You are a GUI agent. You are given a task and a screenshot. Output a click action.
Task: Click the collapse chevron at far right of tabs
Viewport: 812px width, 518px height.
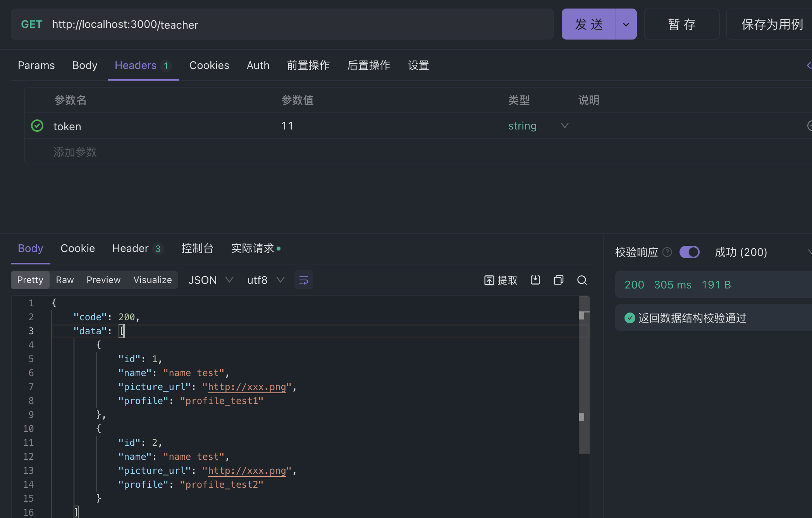point(809,66)
